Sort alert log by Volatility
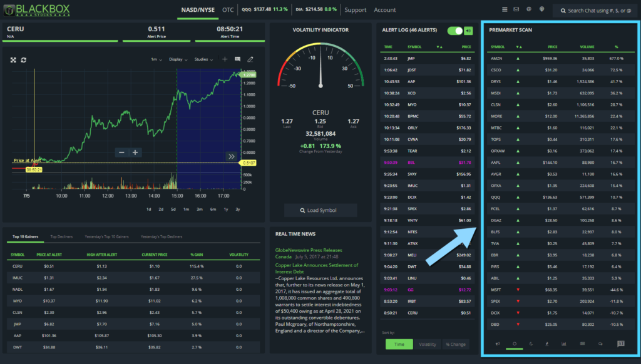 [427, 344]
